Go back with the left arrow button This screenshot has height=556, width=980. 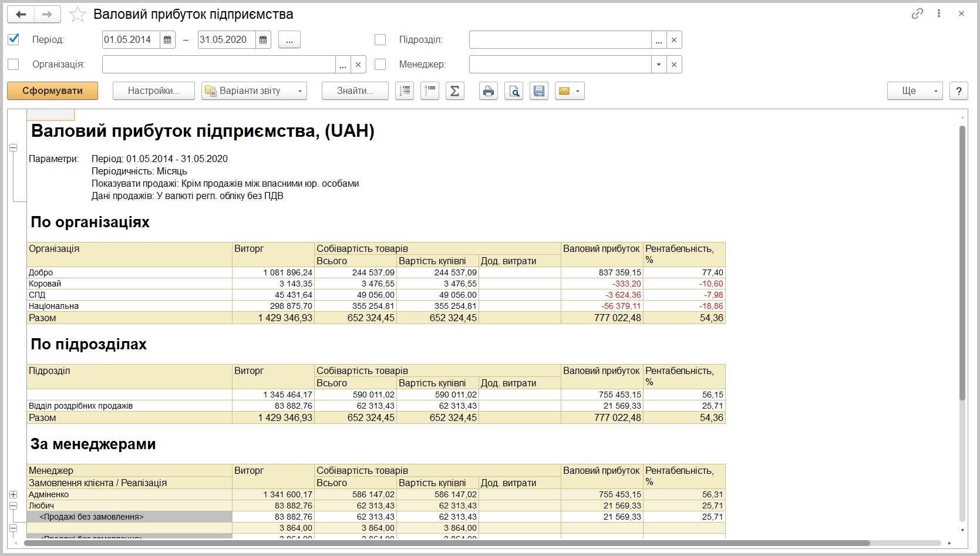[21, 14]
